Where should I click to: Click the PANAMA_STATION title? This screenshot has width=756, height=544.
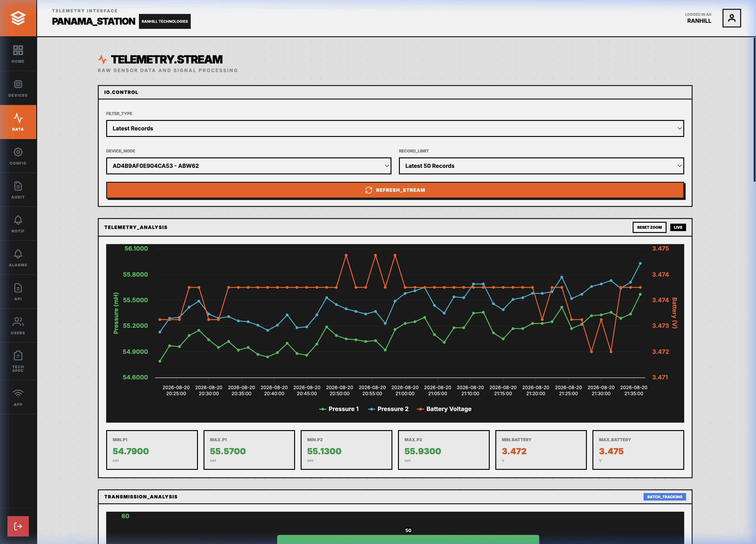(x=93, y=21)
